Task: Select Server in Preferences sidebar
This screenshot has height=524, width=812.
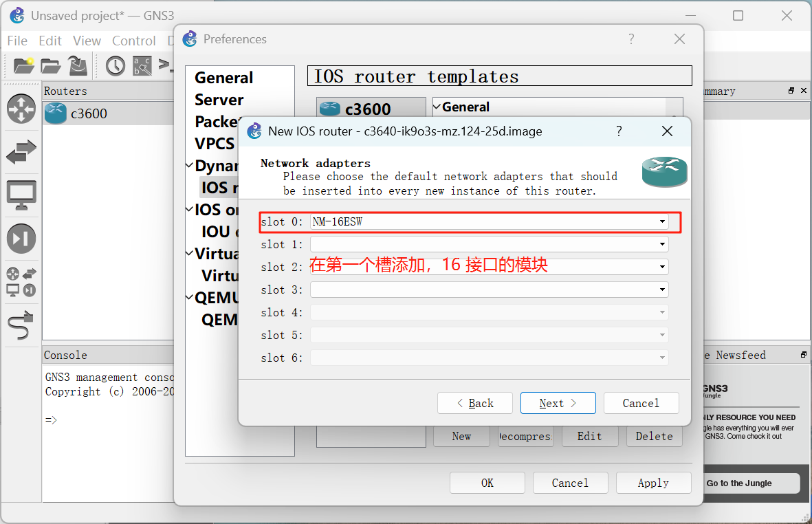Action: tap(219, 100)
